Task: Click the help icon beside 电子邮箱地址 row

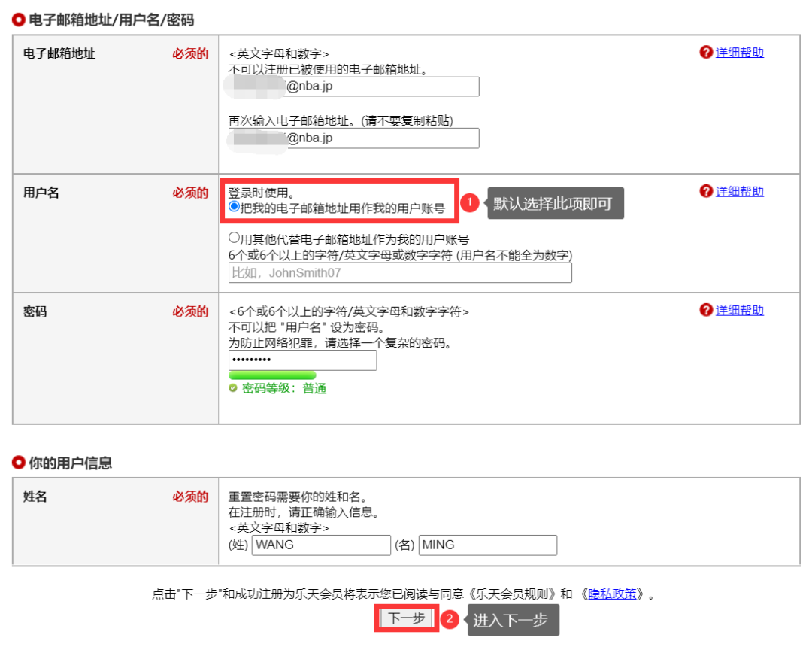Action: [705, 53]
